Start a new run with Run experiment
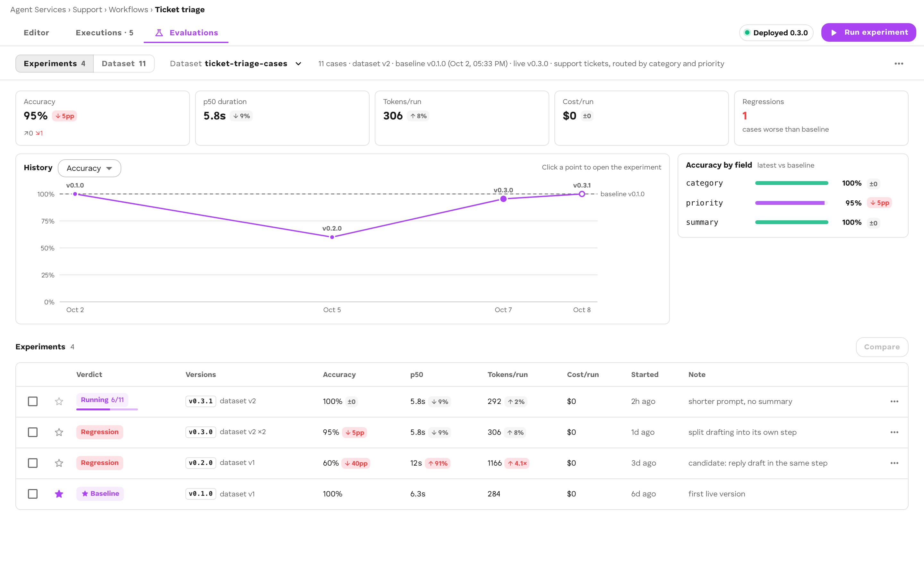This screenshot has width=924, height=578. point(868,32)
